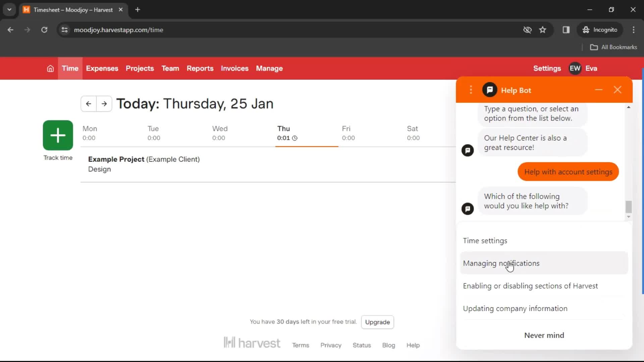Click the Harvest logo in the footer
This screenshot has height=362, width=644.
pyautogui.click(x=252, y=343)
